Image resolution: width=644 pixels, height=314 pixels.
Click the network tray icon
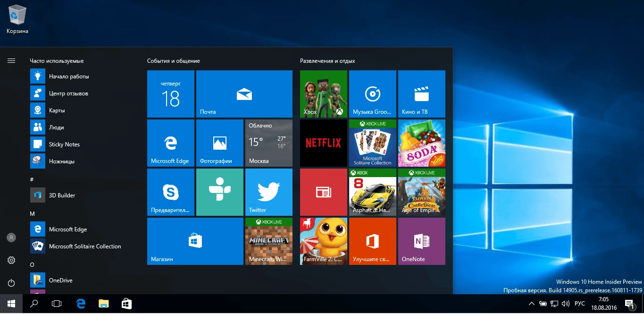(555, 304)
